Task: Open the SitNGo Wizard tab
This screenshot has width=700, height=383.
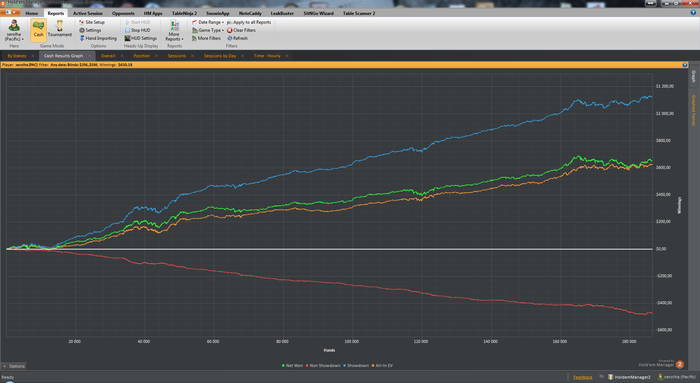Action: point(319,13)
